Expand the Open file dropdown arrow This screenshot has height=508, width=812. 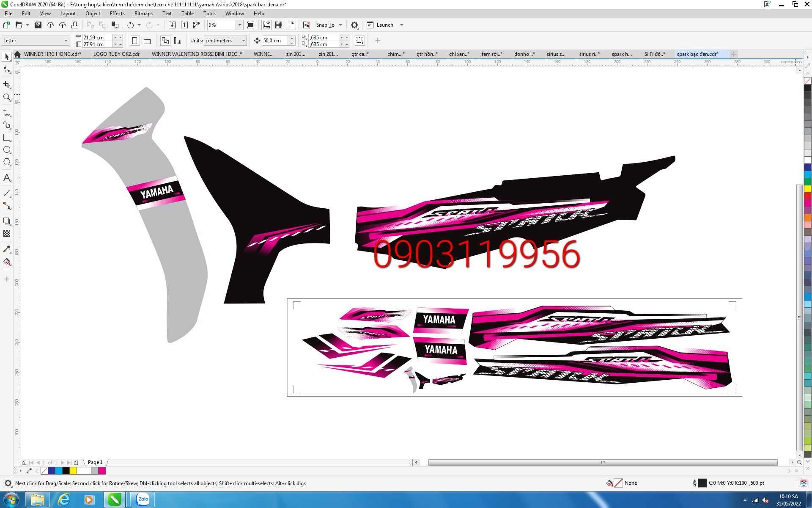tap(27, 25)
